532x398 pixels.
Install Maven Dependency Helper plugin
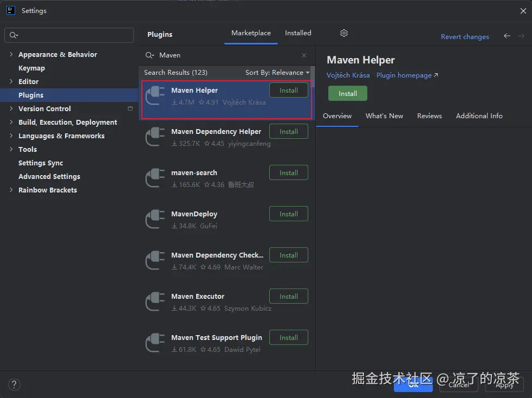(x=289, y=131)
